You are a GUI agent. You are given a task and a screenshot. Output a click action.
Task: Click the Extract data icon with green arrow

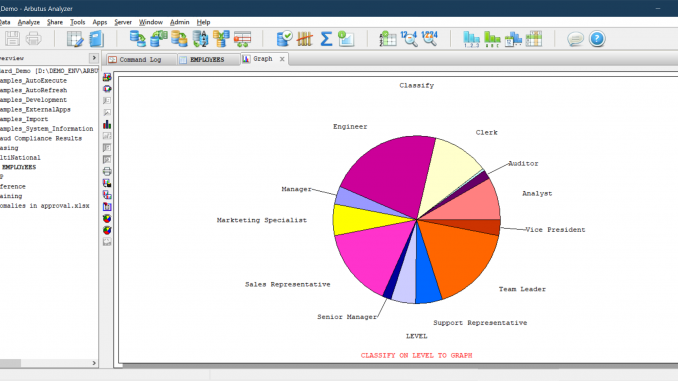138,39
